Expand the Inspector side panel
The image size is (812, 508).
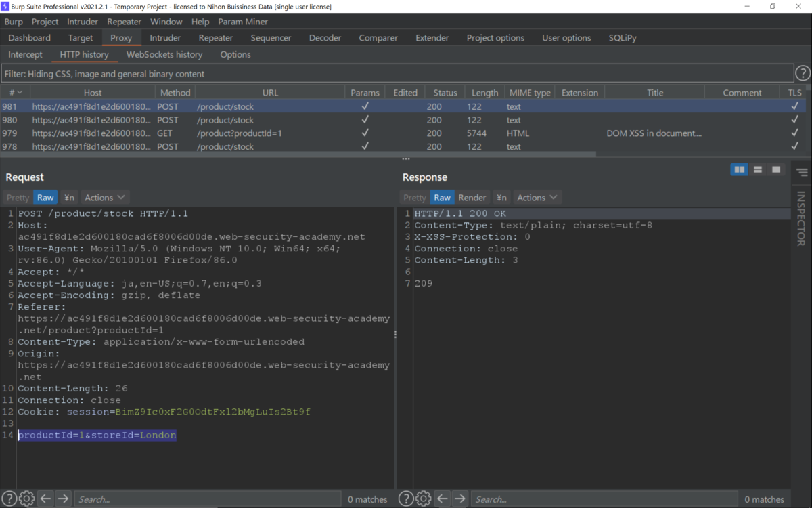click(801, 218)
